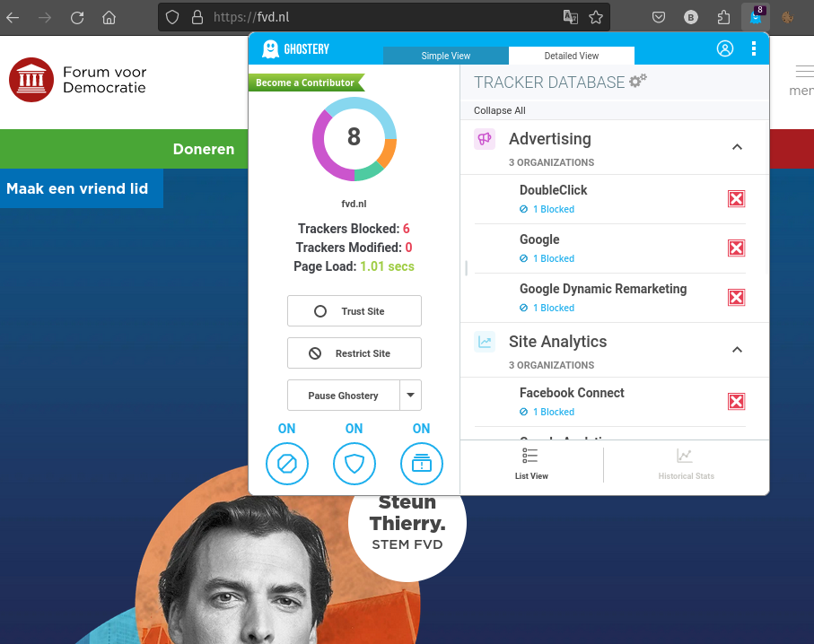
Task: Click the Site Analytics chart category icon
Action: 485,342
